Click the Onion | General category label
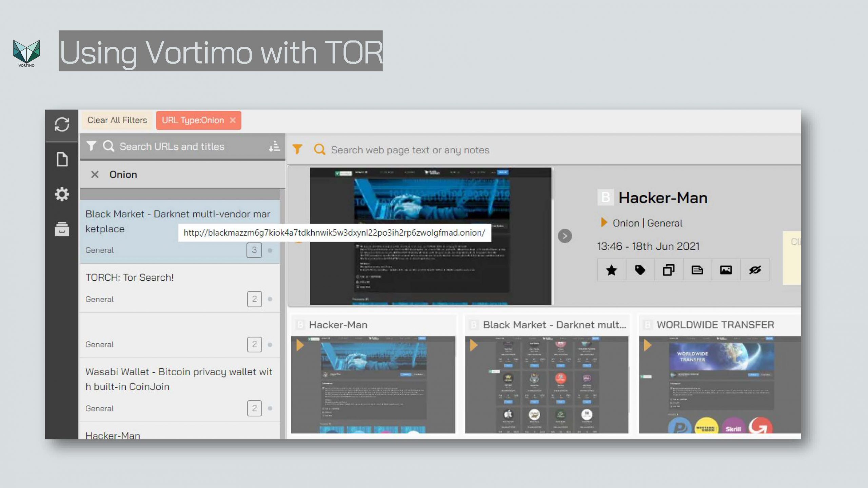This screenshot has width=868, height=488. point(647,223)
